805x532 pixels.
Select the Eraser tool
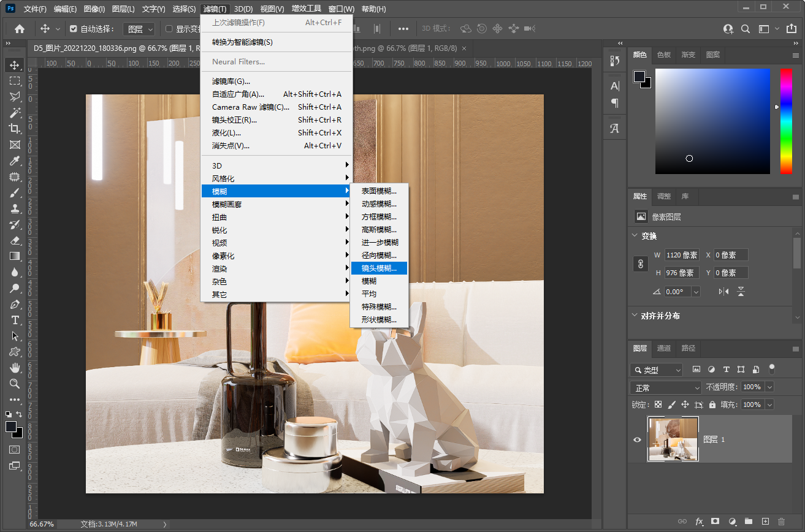(15, 240)
